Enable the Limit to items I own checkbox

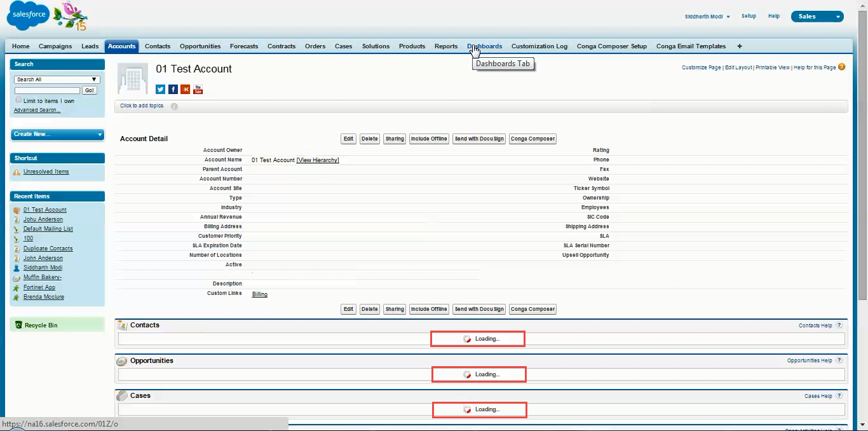point(18,100)
